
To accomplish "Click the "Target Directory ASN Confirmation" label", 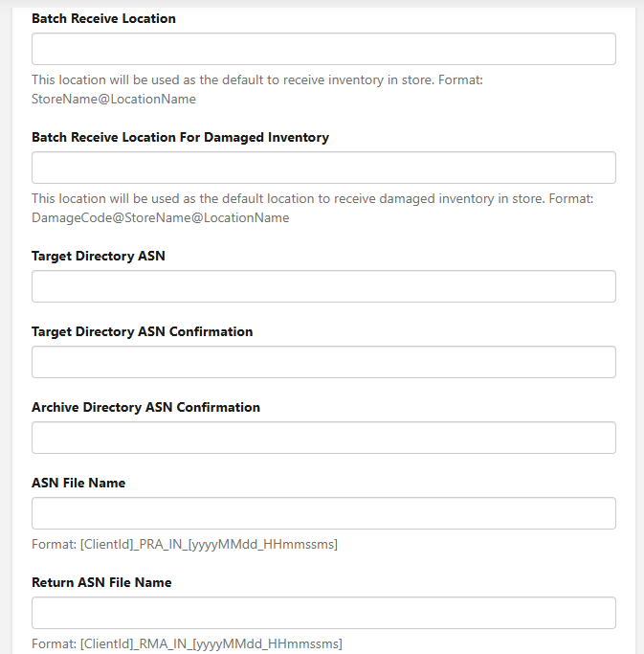I will click(x=142, y=331).
